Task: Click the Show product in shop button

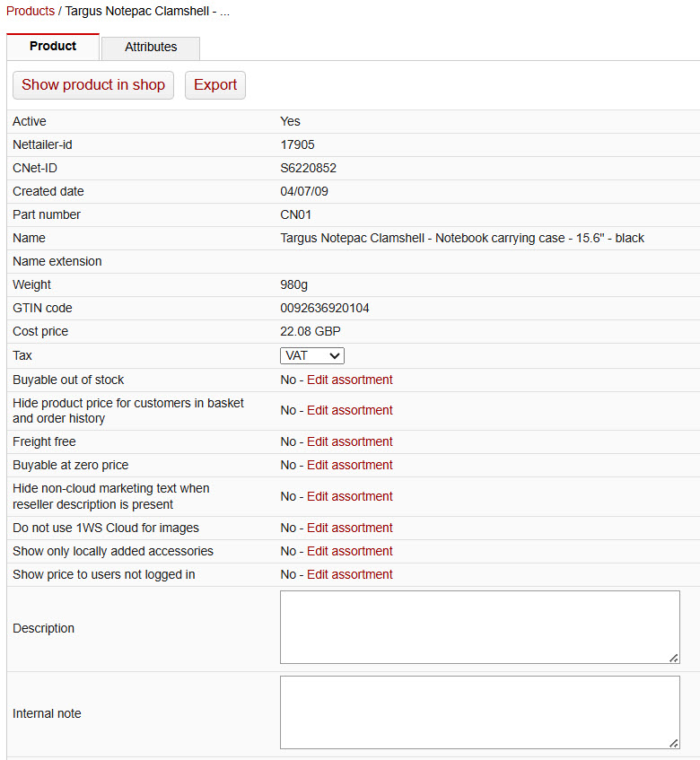Action: [x=93, y=85]
